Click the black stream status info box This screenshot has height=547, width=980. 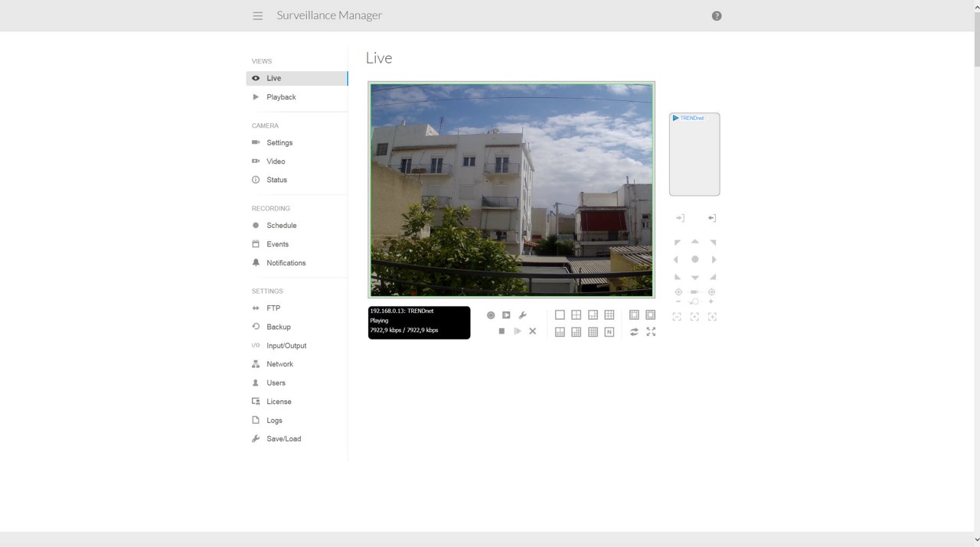(x=419, y=323)
